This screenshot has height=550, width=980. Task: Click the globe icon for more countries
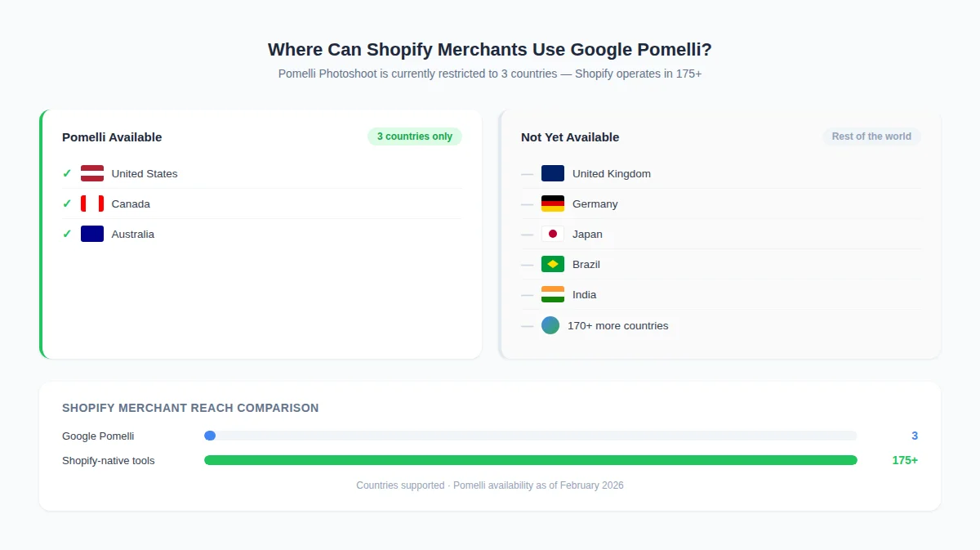point(550,325)
